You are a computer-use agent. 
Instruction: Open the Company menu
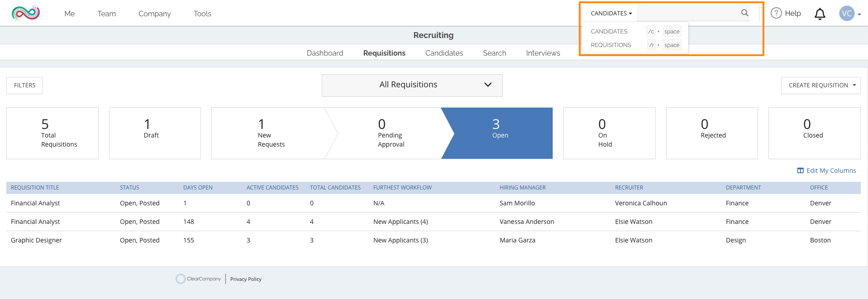tap(154, 14)
